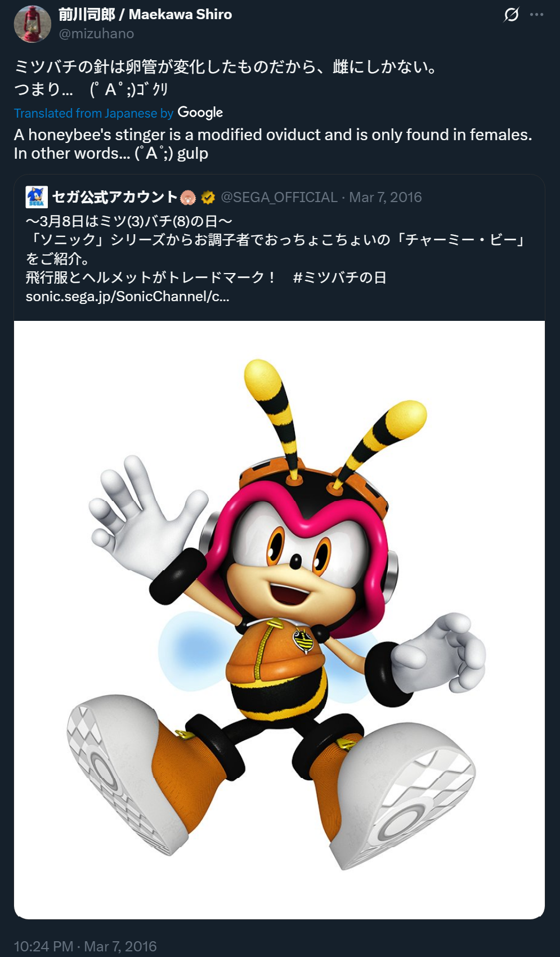Click the SEGA account Sonic avatar icon
Image resolution: width=560 pixels, height=957 pixels.
click(37, 197)
